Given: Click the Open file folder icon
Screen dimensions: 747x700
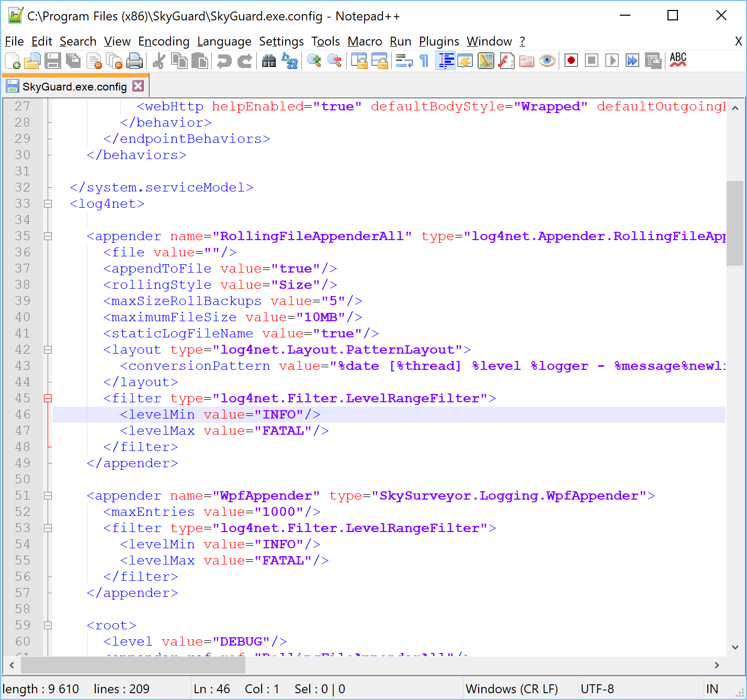Looking at the screenshot, I should click(32, 61).
